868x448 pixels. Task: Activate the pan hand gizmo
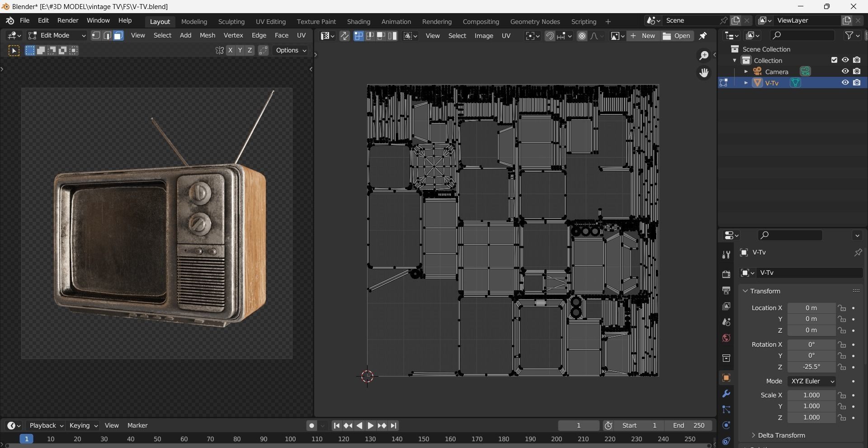click(703, 73)
